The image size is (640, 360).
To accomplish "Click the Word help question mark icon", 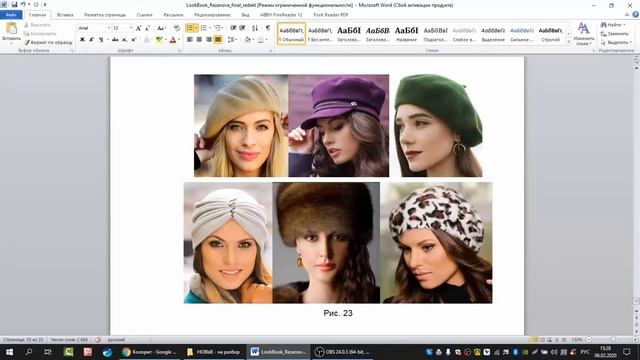I will tap(636, 15).
